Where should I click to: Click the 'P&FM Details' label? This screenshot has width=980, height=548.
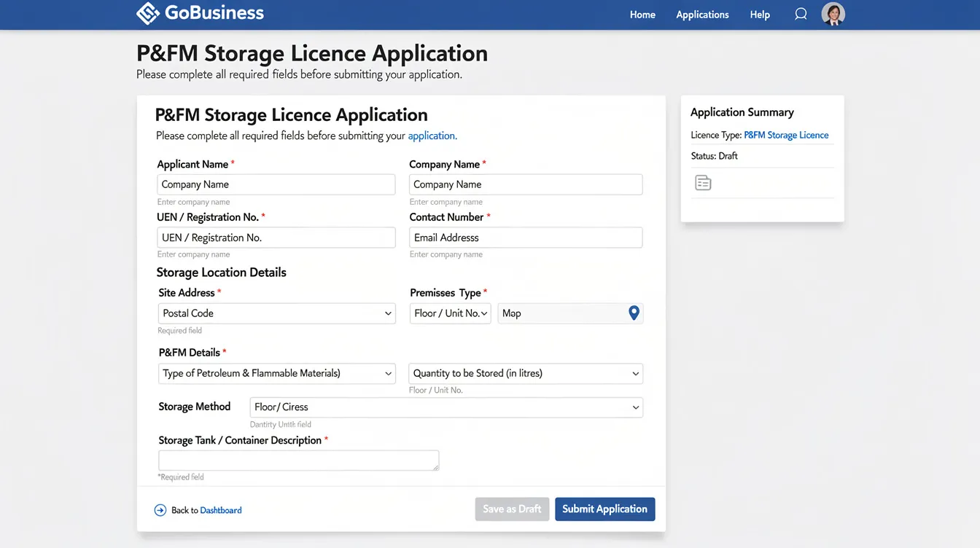[189, 353]
